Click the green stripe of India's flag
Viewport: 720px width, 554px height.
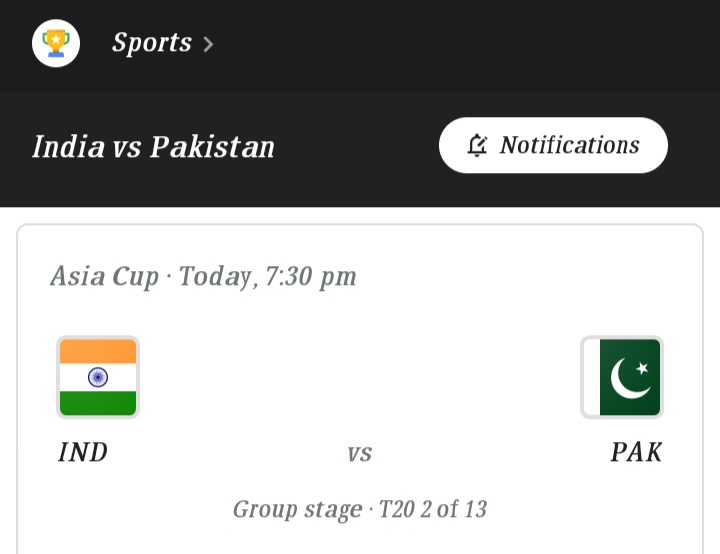pyautogui.click(x=98, y=402)
